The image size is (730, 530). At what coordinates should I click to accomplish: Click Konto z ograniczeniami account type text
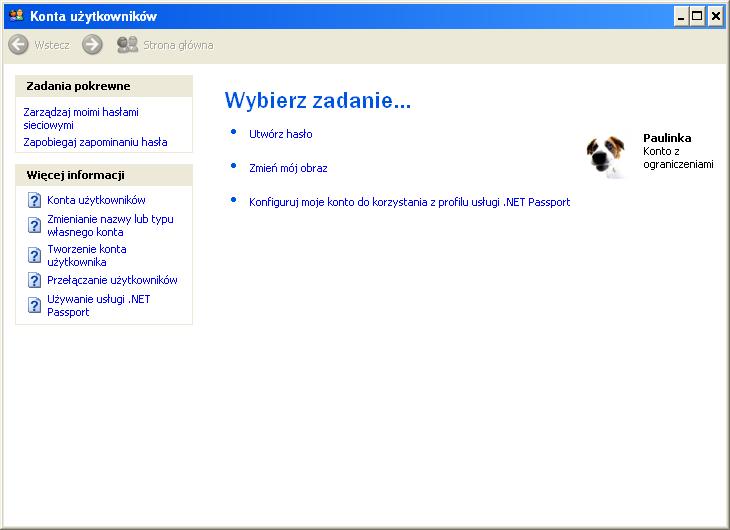click(678, 158)
